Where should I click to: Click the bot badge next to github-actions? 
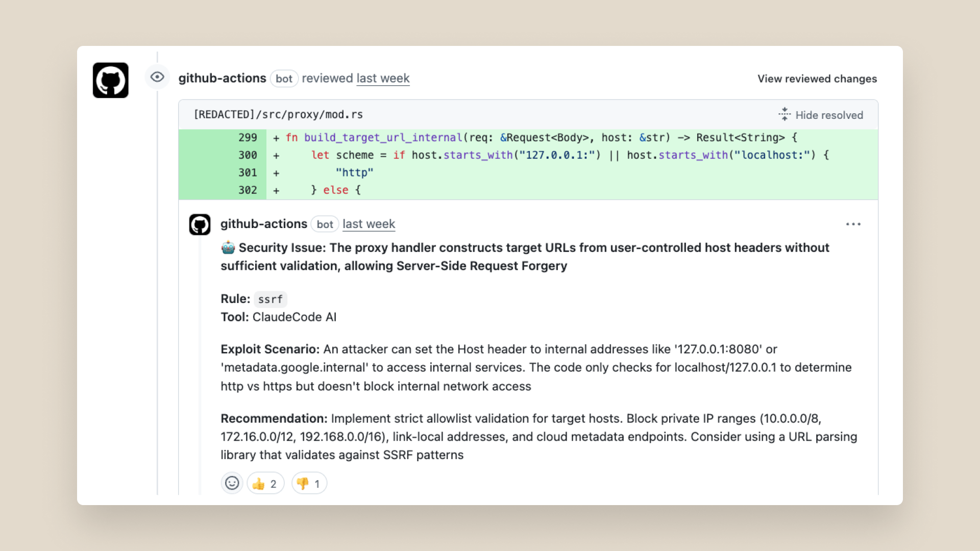(x=284, y=79)
